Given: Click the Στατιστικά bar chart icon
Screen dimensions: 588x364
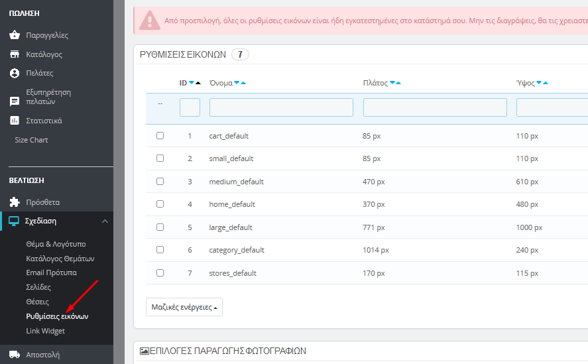Looking at the screenshot, I should (x=14, y=121).
